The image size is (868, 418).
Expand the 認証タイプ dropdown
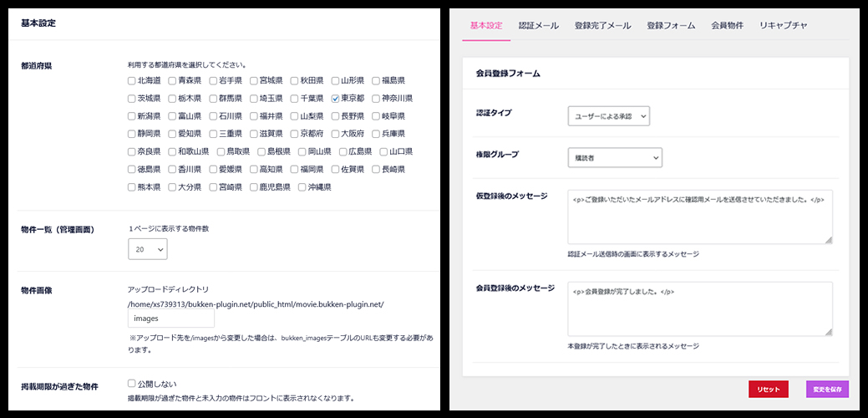pos(607,116)
